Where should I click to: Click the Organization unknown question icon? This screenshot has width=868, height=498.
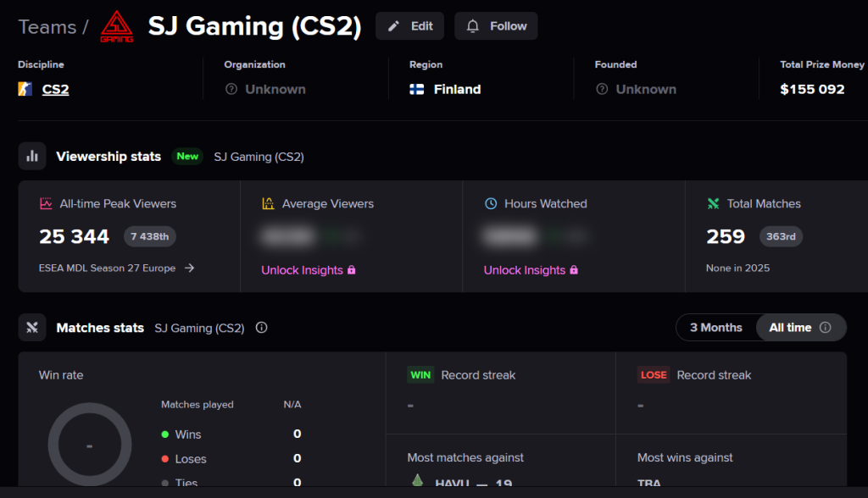231,89
